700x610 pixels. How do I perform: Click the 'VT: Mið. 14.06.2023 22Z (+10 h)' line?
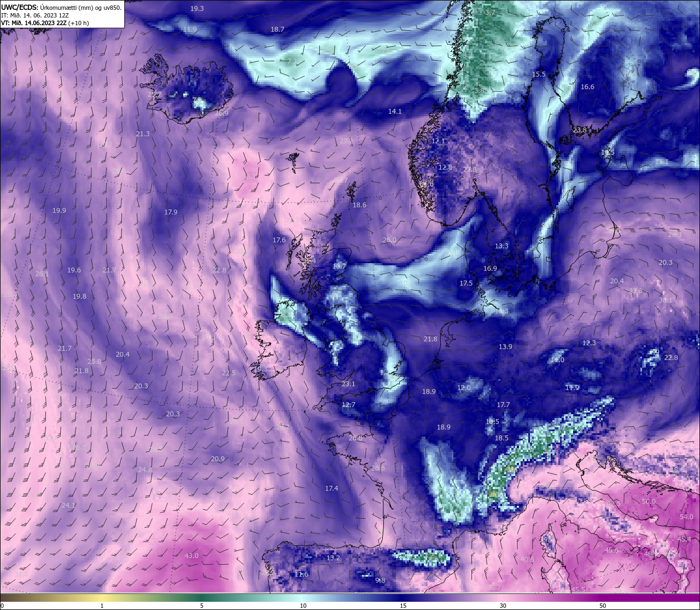click(x=45, y=23)
